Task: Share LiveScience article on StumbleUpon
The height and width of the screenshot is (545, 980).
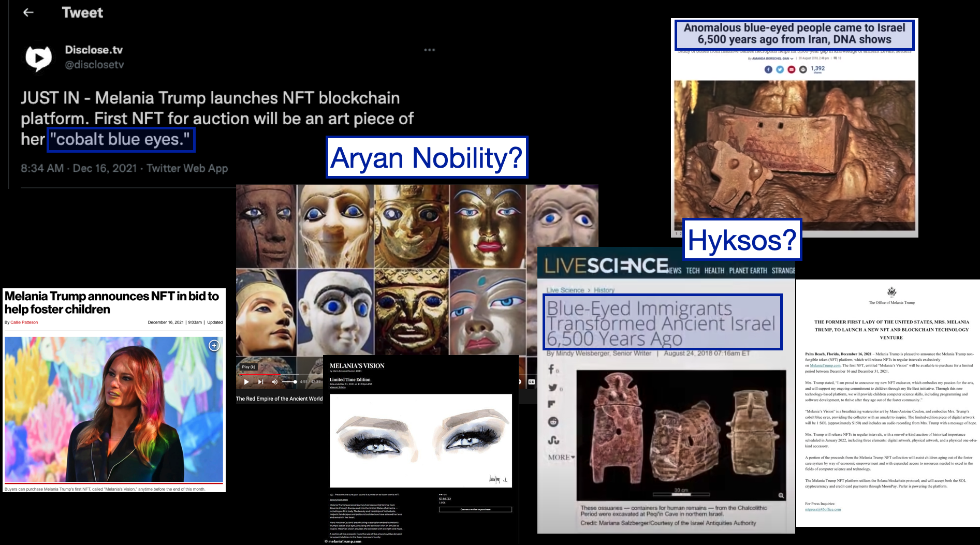Action: coord(553,440)
